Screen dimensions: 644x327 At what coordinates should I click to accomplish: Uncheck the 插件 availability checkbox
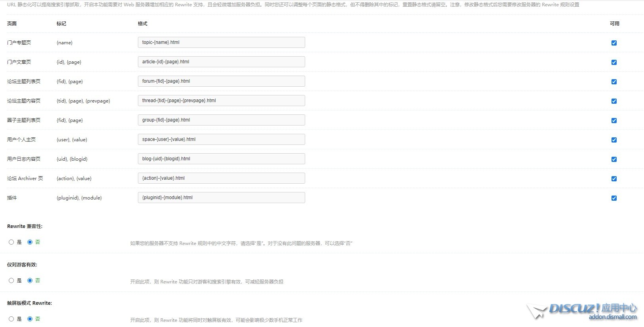click(614, 198)
